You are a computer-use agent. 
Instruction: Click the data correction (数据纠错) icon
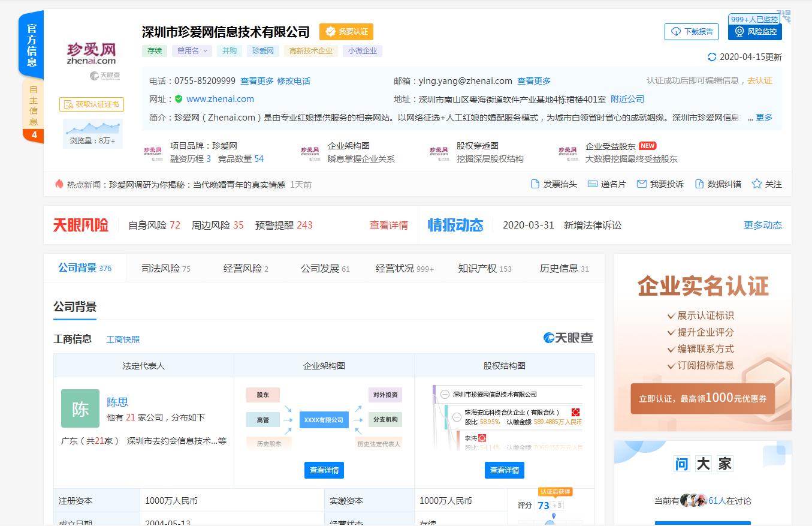(x=699, y=184)
